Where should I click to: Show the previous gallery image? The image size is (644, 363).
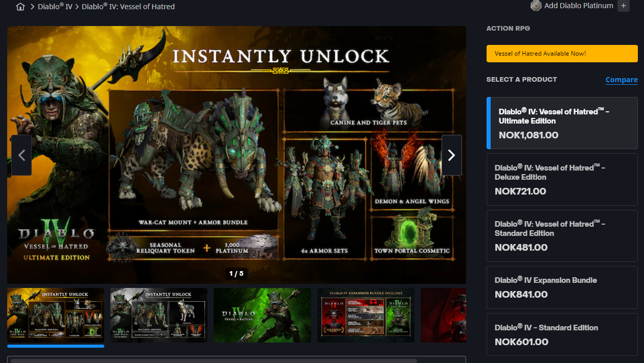[x=21, y=155]
